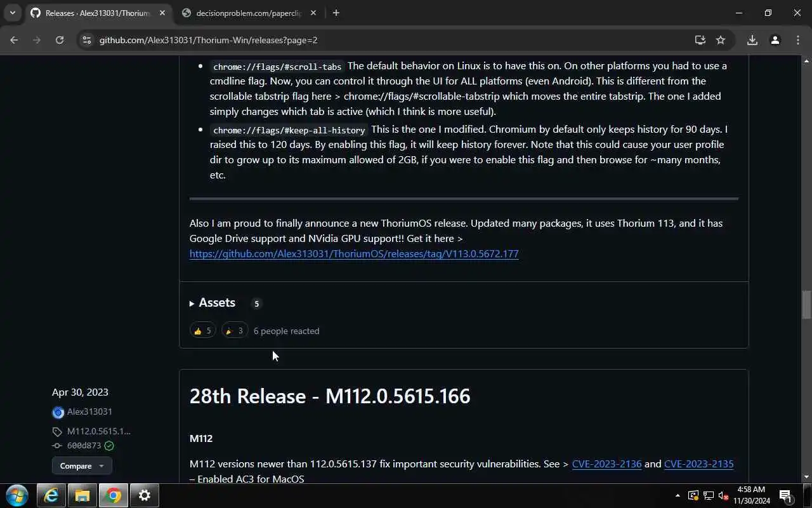The height and width of the screenshot is (508, 812).
Task: Open the M112.0.5615.1... tag link
Action: point(98,431)
